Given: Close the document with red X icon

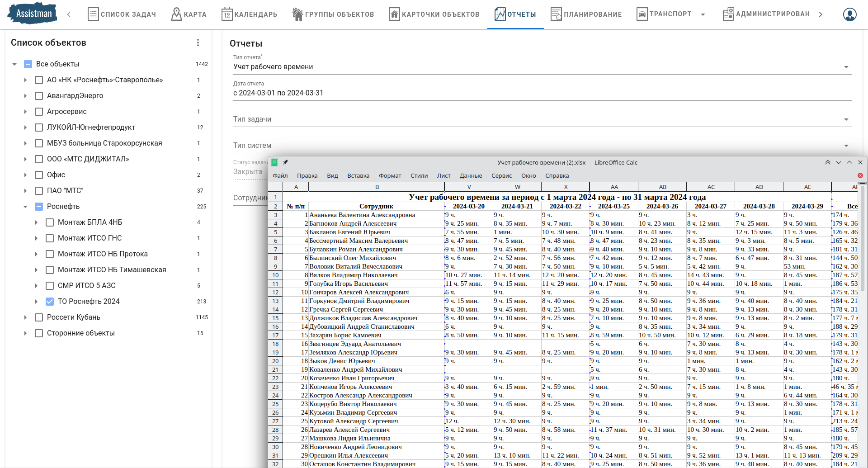Looking at the screenshot, I should [860, 175].
